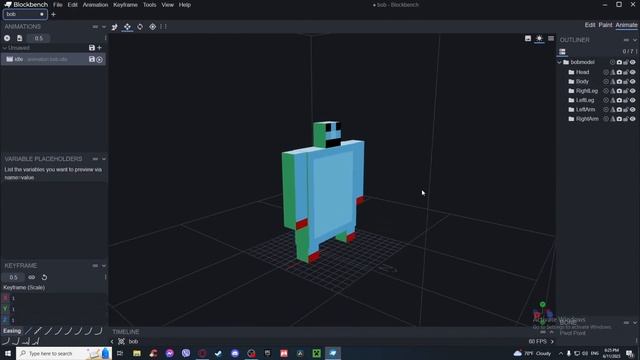This screenshot has height=360, width=640.
Task: Select the Pivot tool in viewport toolbar
Action: [152, 27]
